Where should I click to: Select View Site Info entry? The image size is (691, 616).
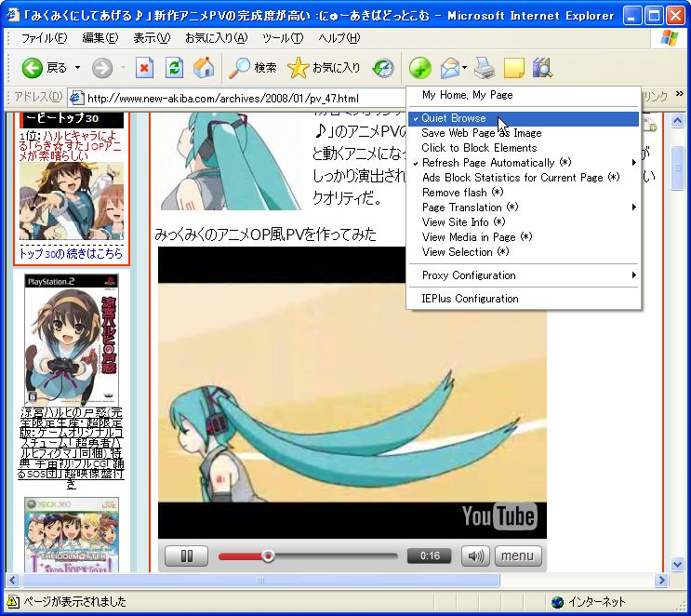(x=523, y=221)
